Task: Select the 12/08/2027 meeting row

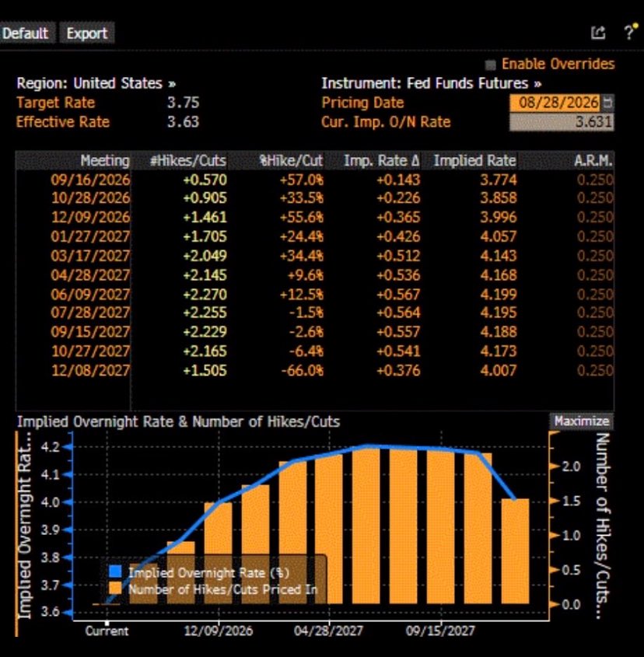Action: tap(314, 370)
